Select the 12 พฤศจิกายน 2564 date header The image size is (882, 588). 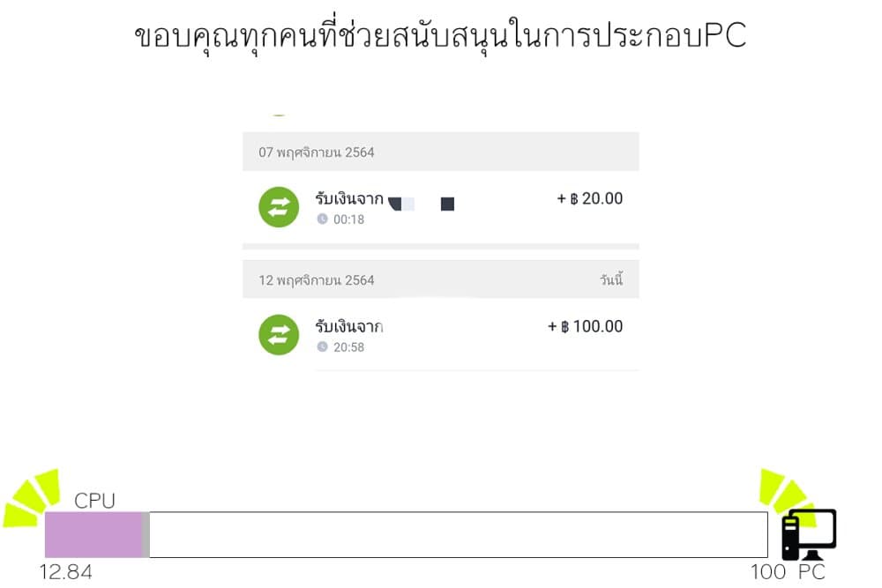point(440,279)
